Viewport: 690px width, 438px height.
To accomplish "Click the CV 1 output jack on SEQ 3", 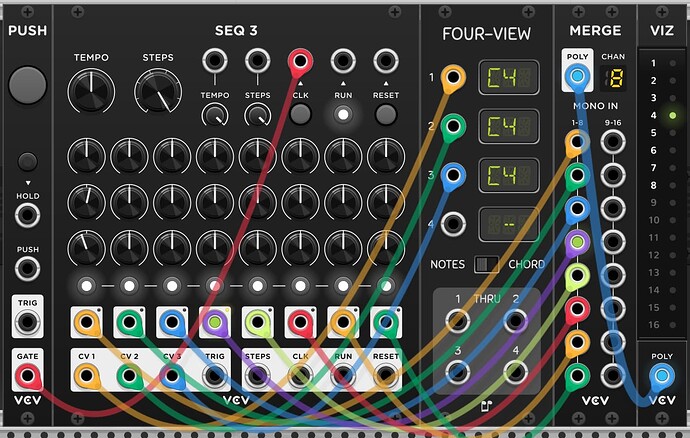I will 87,376.
